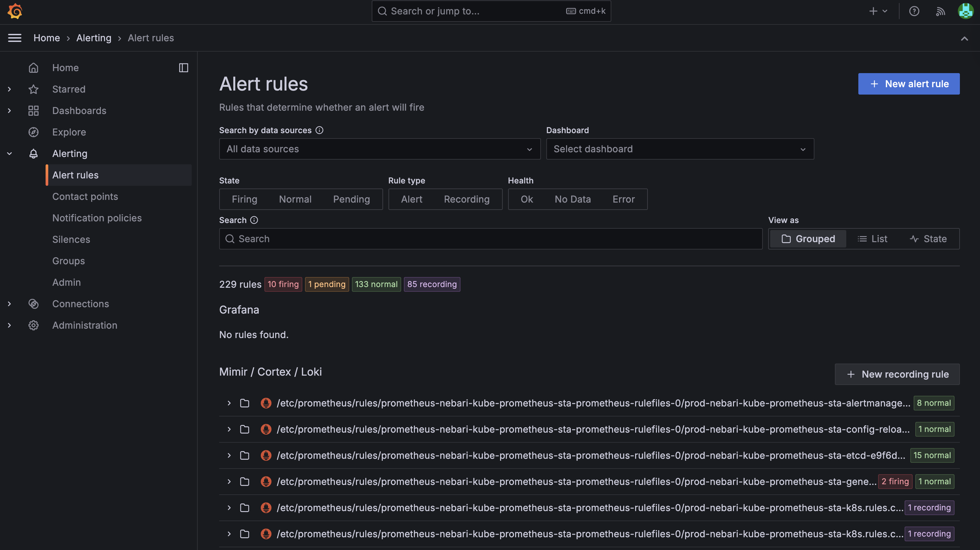Open the All data sources dropdown
This screenshot has height=550, width=980.
tap(379, 149)
